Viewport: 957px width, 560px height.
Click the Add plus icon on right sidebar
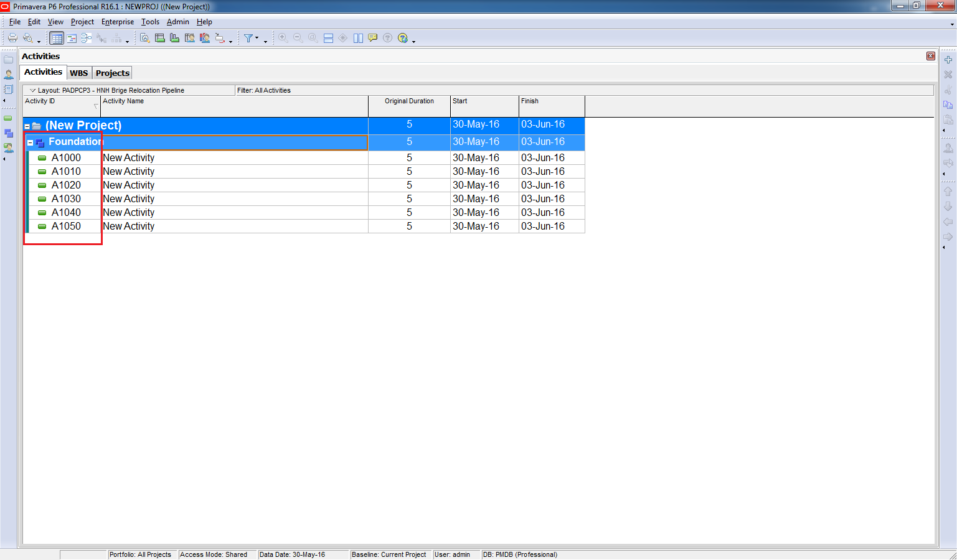click(948, 60)
